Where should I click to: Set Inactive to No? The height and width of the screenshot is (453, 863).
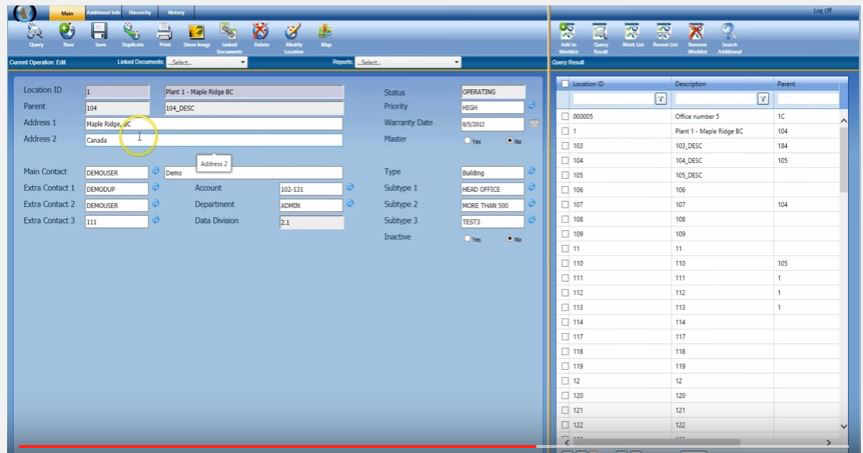(510, 238)
